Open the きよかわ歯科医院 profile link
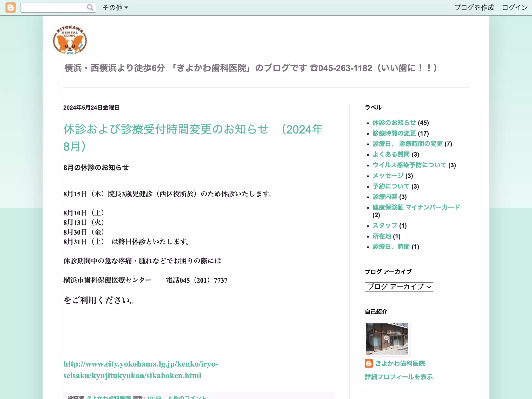 coord(400,363)
